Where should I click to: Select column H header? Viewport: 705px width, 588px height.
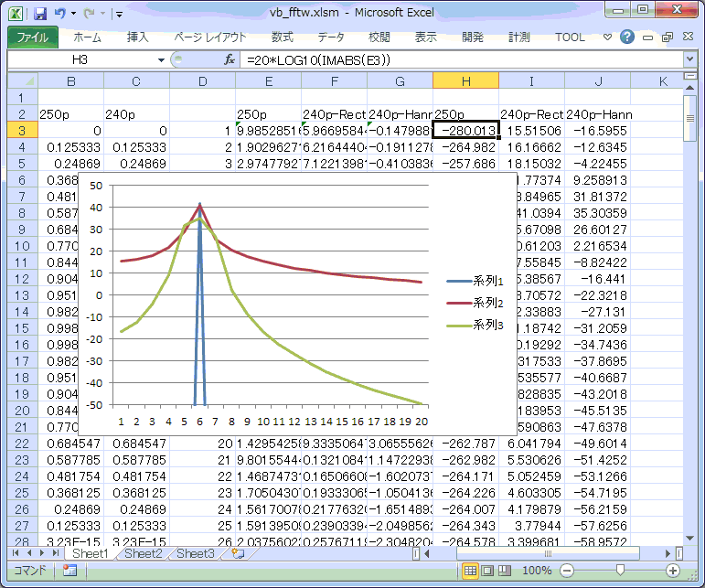pyautogui.click(x=465, y=80)
